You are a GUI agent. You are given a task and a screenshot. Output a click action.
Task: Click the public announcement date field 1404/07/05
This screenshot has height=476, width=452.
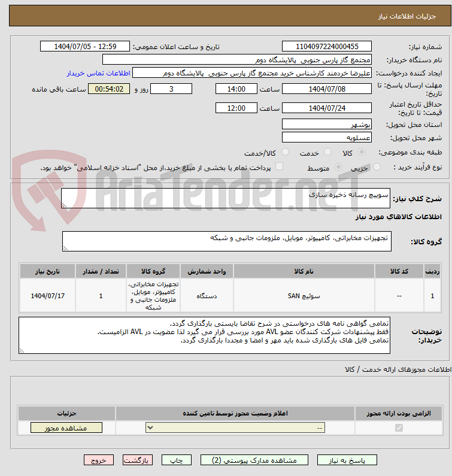[x=85, y=47]
